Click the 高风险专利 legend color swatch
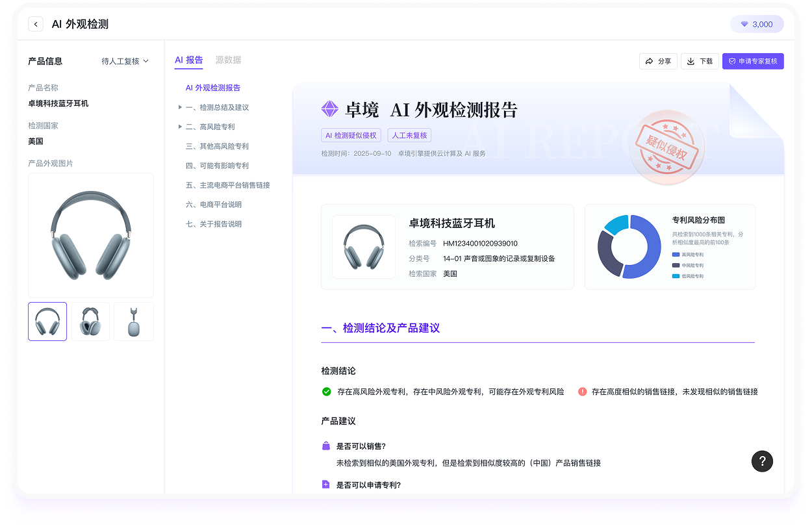 pyautogui.click(x=676, y=255)
